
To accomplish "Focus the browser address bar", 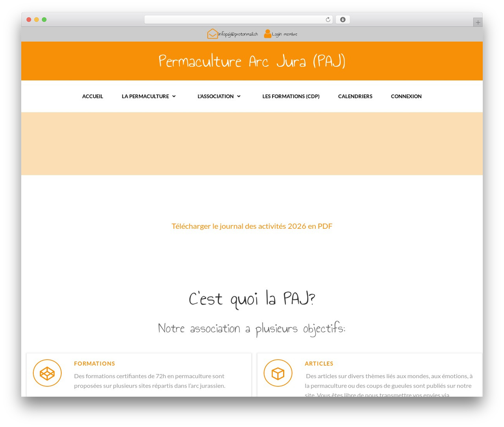I will 238,20.
